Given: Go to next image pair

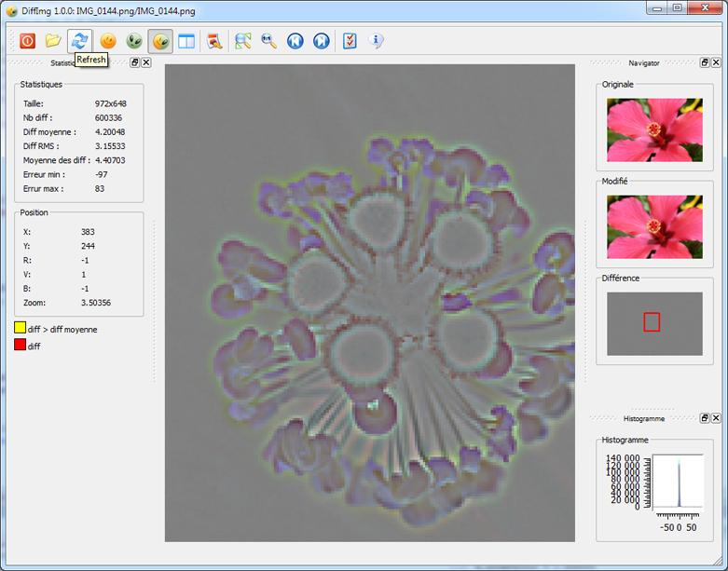Looking at the screenshot, I should [322, 41].
